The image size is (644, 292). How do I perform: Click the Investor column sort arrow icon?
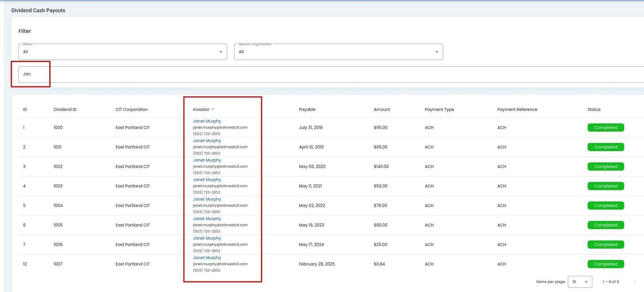point(213,109)
